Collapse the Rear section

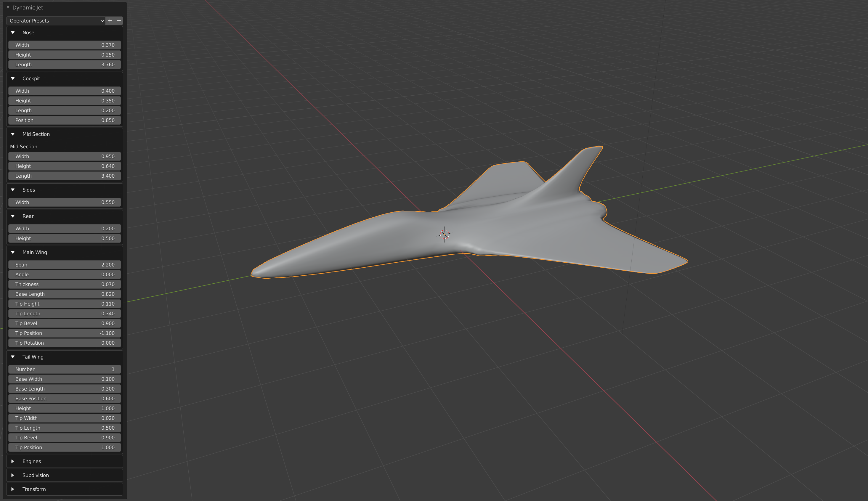13,216
